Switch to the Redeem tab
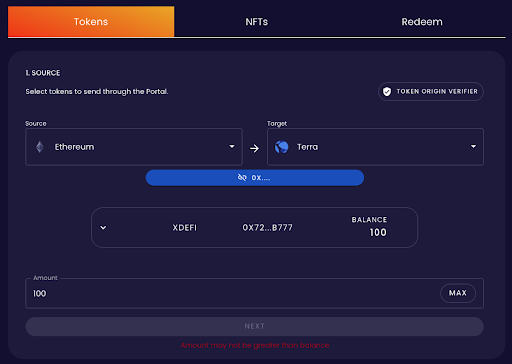 click(422, 22)
